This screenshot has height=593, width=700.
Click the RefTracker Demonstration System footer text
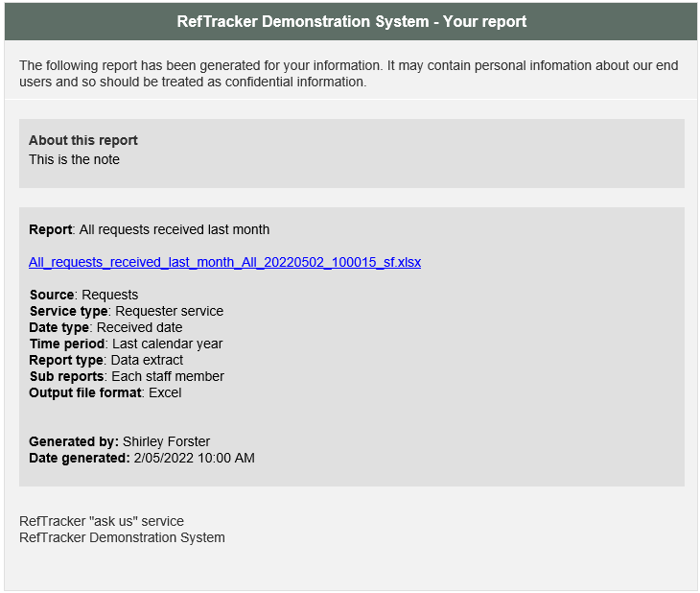[x=122, y=537]
